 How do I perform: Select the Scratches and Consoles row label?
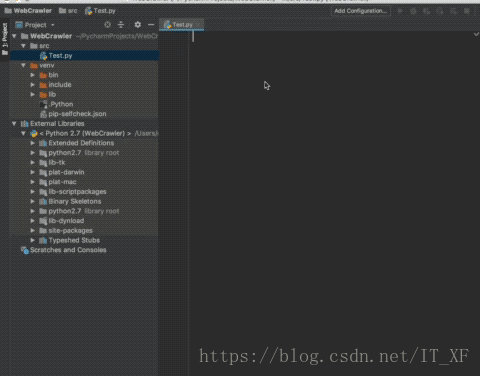[68, 250]
